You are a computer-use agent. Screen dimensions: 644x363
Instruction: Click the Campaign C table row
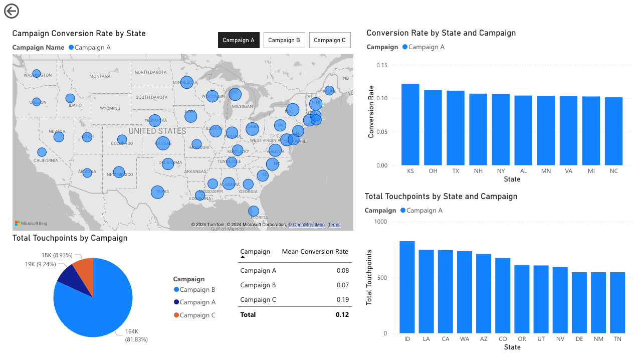tap(295, 300)
